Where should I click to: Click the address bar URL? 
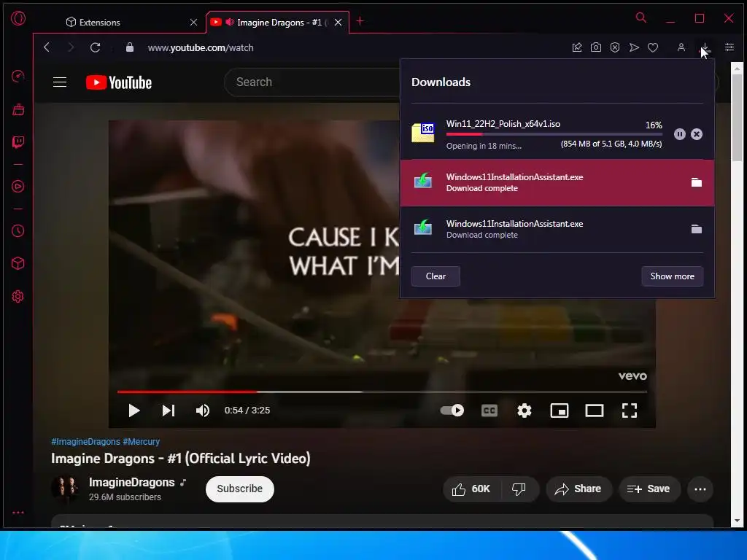(x=201, y=47)
